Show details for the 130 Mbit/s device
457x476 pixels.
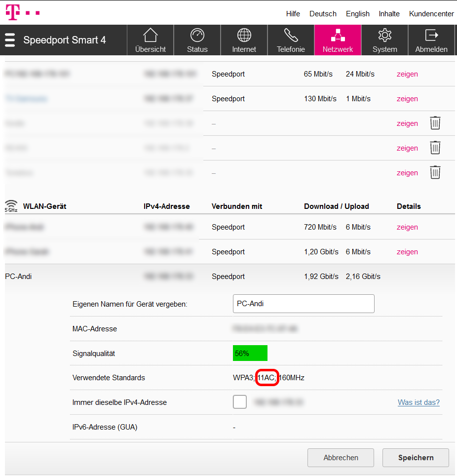pyautogui.click(x=407, y=99)
